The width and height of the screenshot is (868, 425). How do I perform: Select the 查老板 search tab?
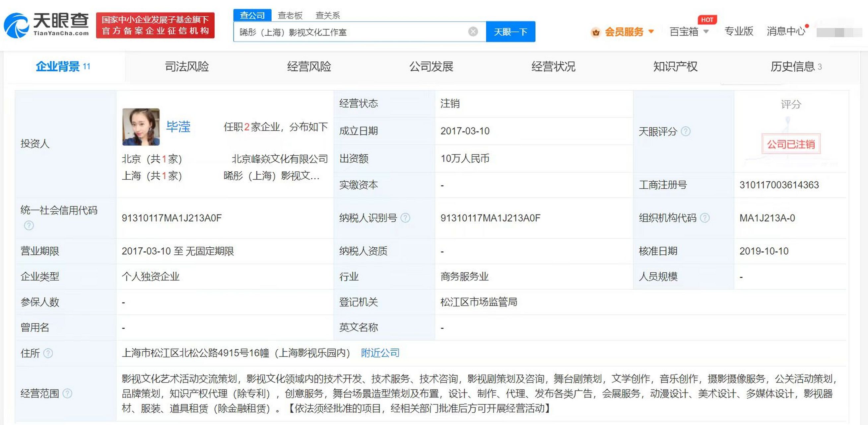[290, 15]
